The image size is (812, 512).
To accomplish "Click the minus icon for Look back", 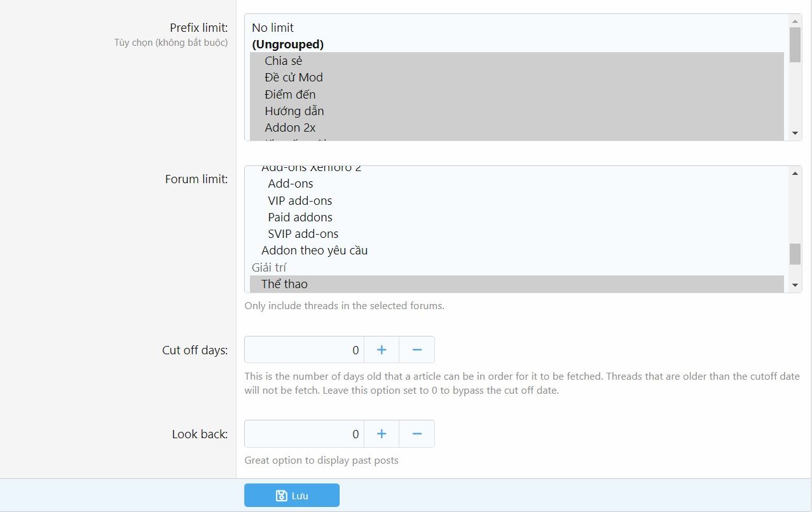I will 417,434.
